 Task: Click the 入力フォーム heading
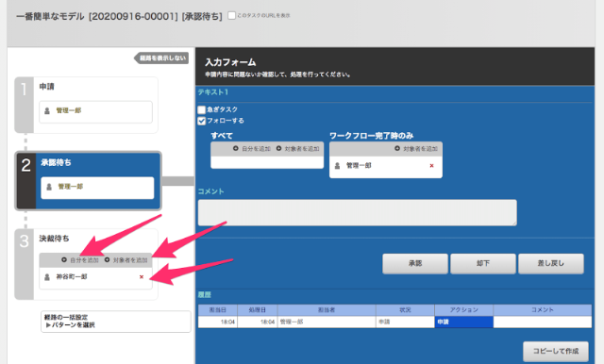pos(230,62)
